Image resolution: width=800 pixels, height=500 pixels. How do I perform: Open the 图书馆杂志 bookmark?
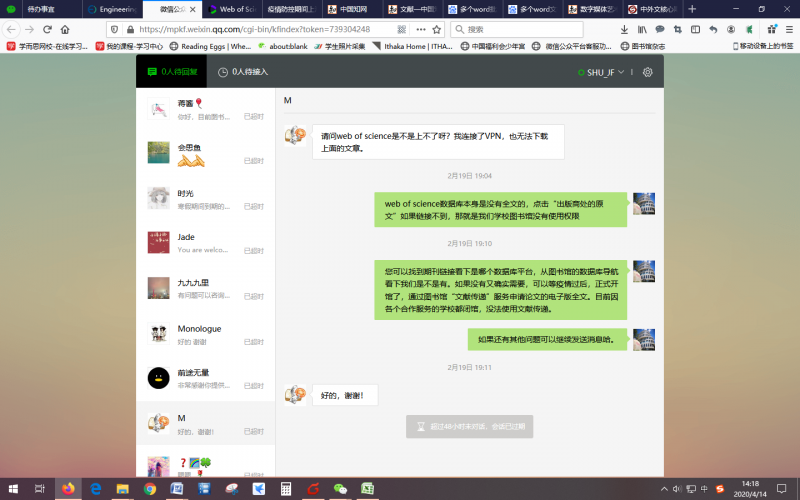[643, 46]
